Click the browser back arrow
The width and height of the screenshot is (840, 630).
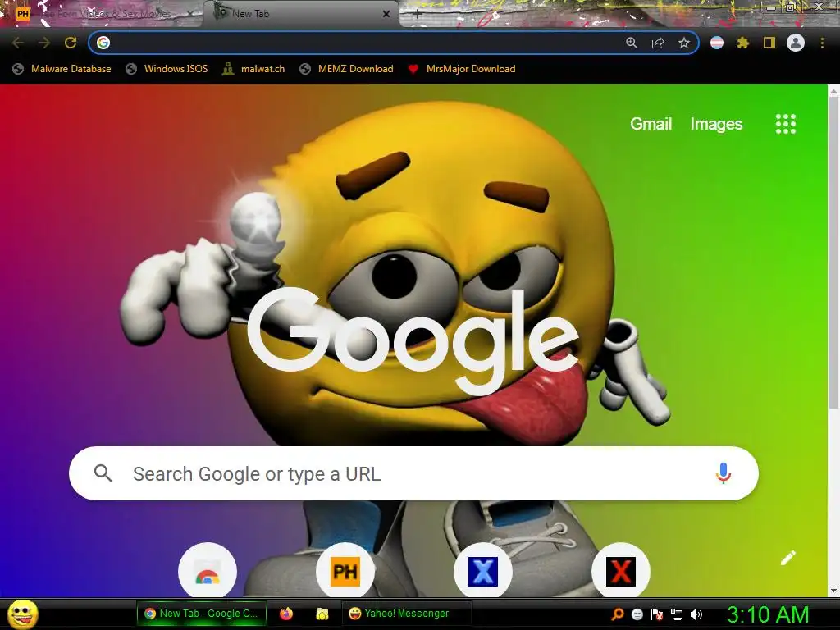[18, 43]
